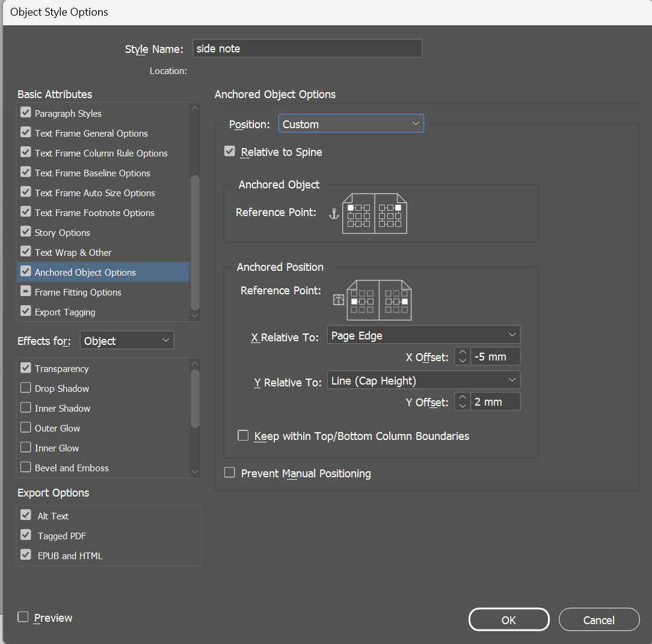The image size is (652, 644).
Task: Select the left page Anchored Object reference proxy
Action: 358,215
